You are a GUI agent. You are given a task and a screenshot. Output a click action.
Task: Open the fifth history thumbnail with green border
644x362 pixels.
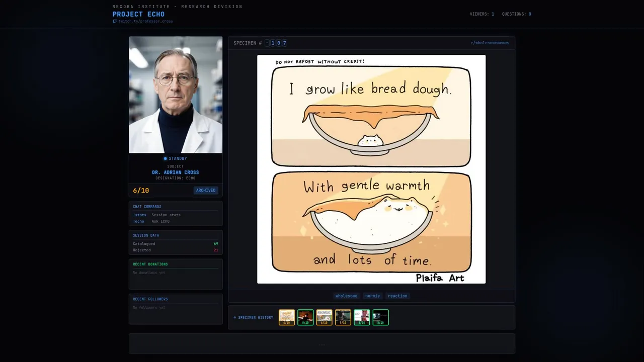[x=362, y=317]
